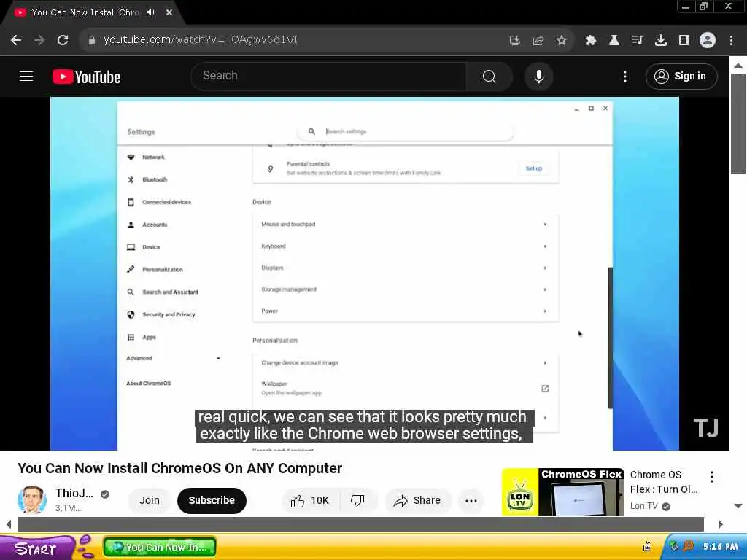This screenshot has width=747, height=560.
Task: Click the page scroll down arrow
Action: (x=738, y=506)
